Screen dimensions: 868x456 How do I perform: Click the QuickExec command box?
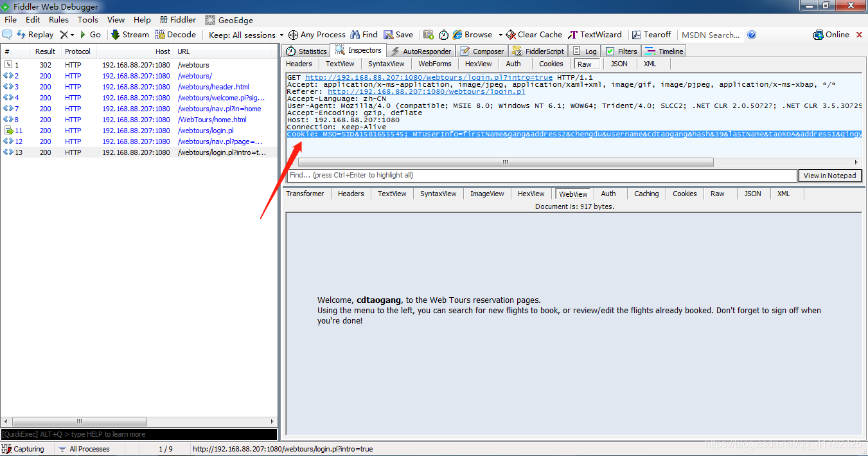tap(139, 435)
